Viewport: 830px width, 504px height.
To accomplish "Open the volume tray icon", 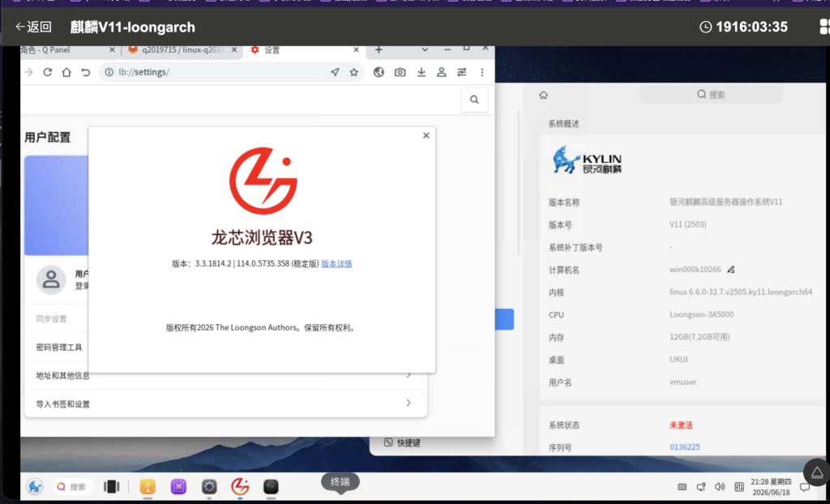I will [x=720, y=486].
